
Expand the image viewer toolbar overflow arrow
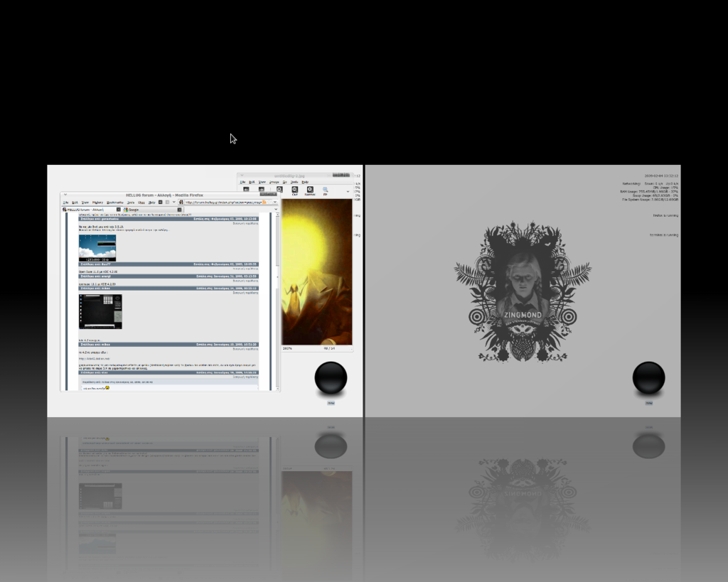point(348,190)
